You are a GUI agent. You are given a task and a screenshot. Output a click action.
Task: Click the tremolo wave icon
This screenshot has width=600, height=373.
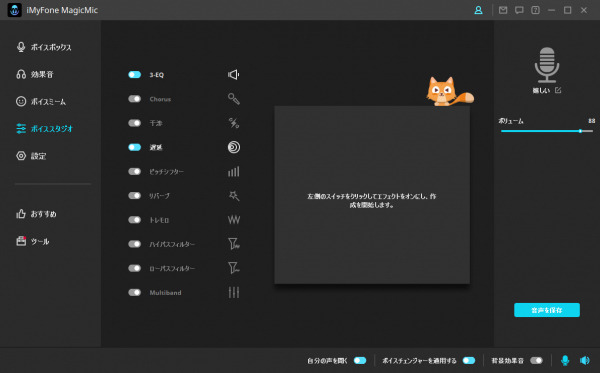tap(233, 220)
